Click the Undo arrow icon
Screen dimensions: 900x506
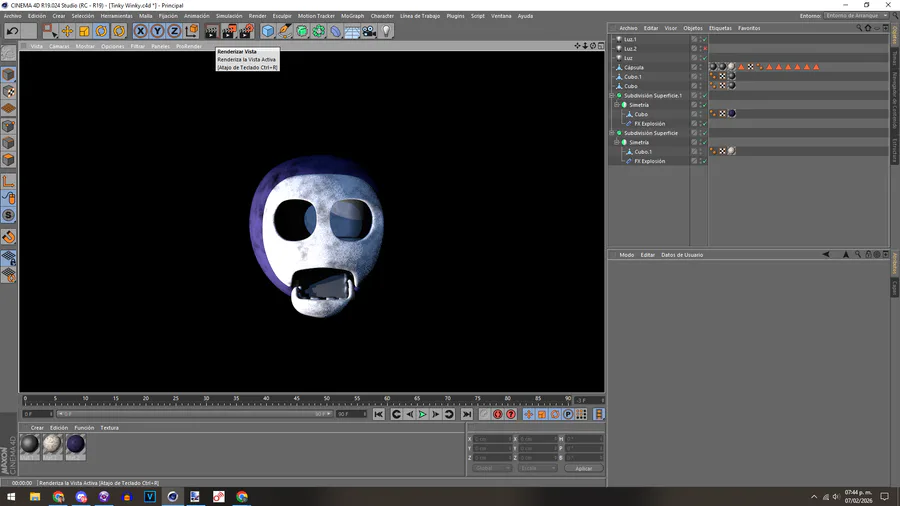click(12, 31)
